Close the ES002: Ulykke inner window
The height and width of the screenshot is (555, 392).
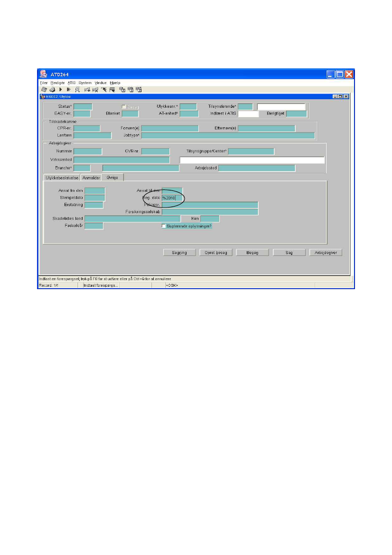pyautogui.click(x=346, y=96)
